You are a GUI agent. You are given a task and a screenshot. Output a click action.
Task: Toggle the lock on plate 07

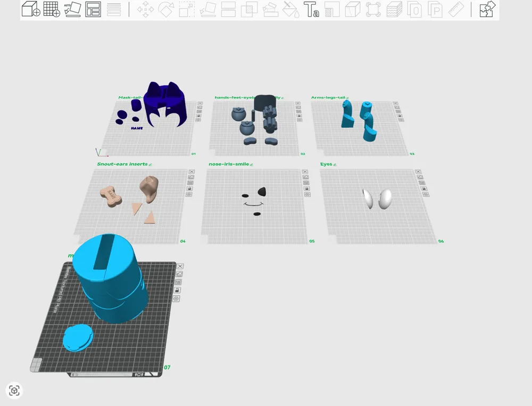click(x=177, y=290)
